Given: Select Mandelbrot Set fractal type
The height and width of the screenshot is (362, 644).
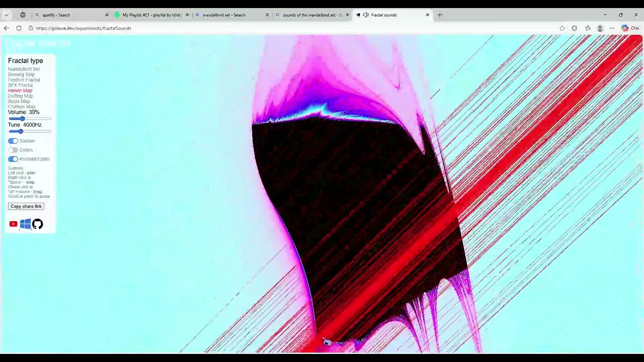Looking at the screenshot, I should tap(24, 69).
